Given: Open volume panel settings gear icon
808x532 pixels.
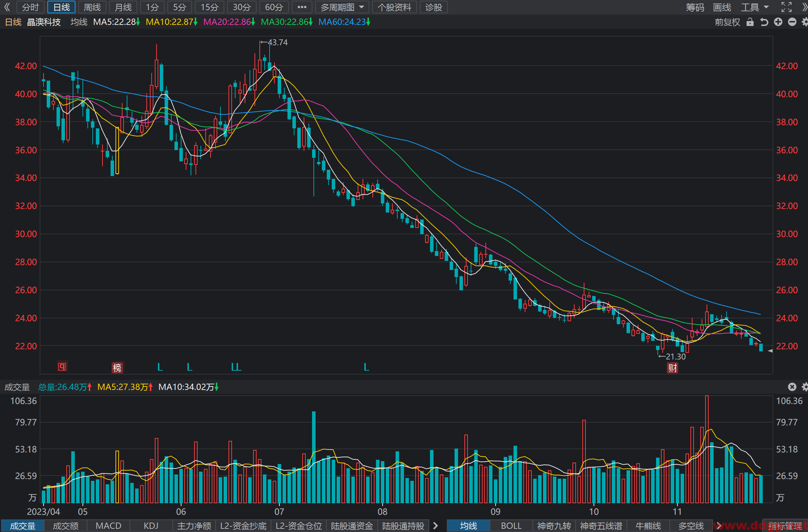Looking at the screenshot, I should click(805, 387).
